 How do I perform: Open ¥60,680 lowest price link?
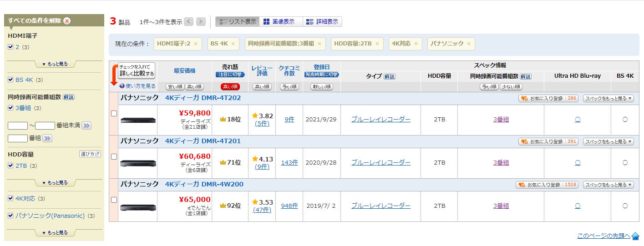(195, 156)
